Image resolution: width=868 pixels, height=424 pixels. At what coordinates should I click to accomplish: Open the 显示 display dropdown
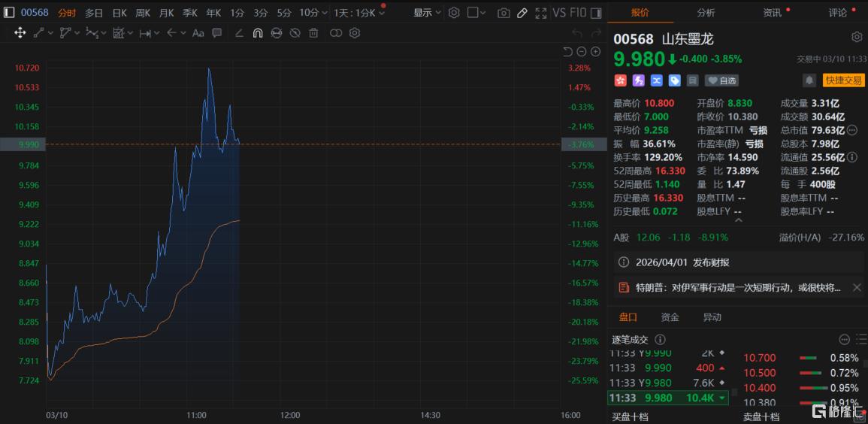pos(427,13)
